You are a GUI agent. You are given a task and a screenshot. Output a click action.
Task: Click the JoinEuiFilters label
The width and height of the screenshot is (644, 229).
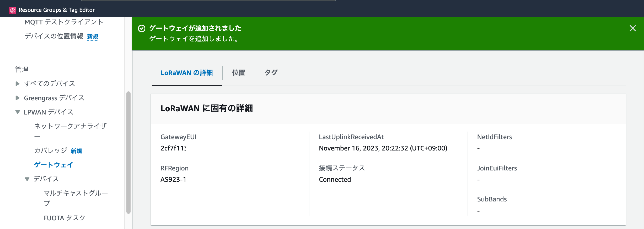pos(497,168)
